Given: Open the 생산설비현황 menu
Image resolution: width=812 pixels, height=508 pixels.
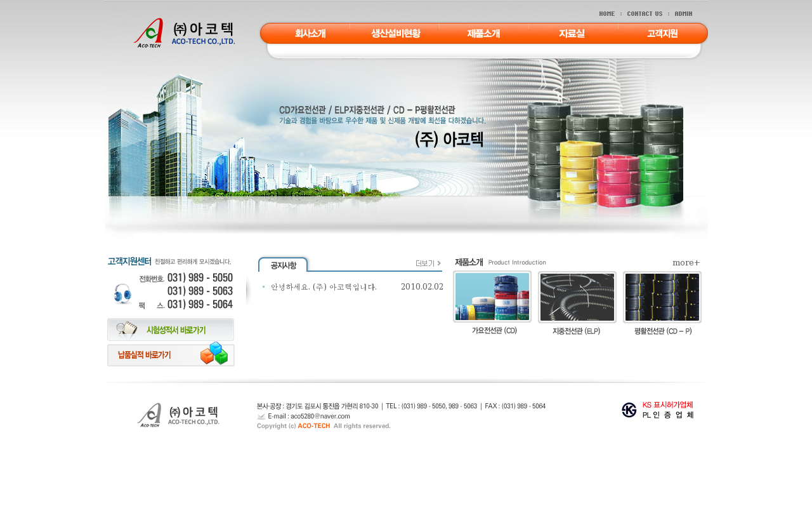Looking at the screenshot, I should (395, 34).
